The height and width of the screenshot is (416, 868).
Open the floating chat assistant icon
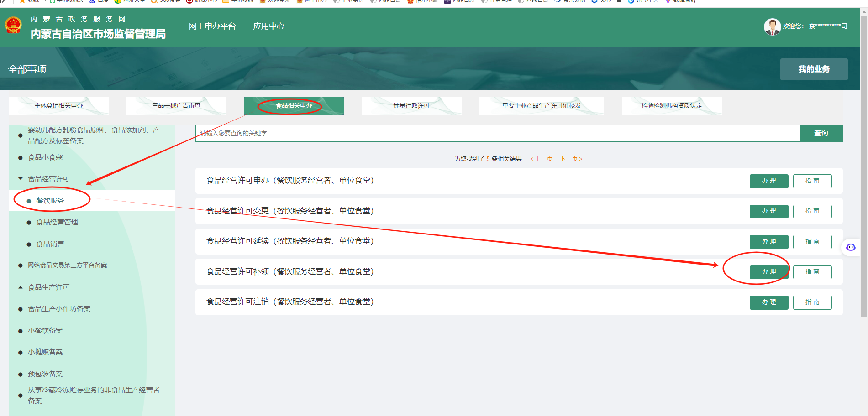click(851, 247)
